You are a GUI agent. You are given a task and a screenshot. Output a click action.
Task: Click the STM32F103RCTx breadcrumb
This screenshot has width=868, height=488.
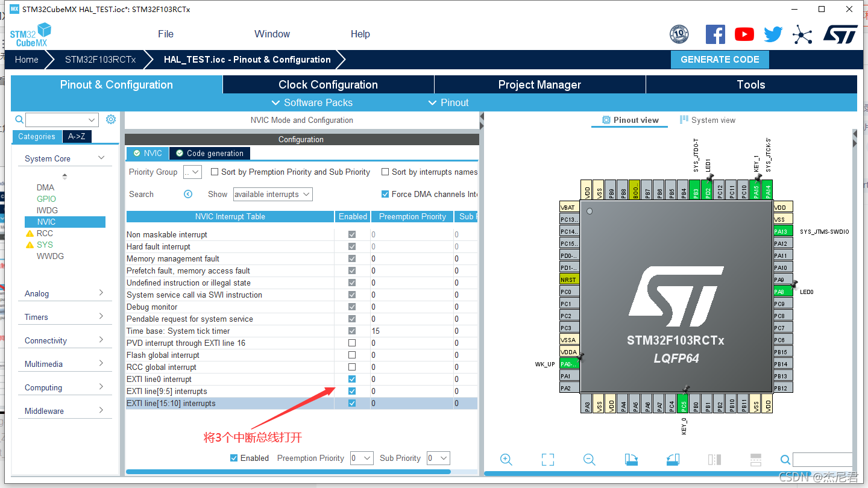[x=101, y=60]
